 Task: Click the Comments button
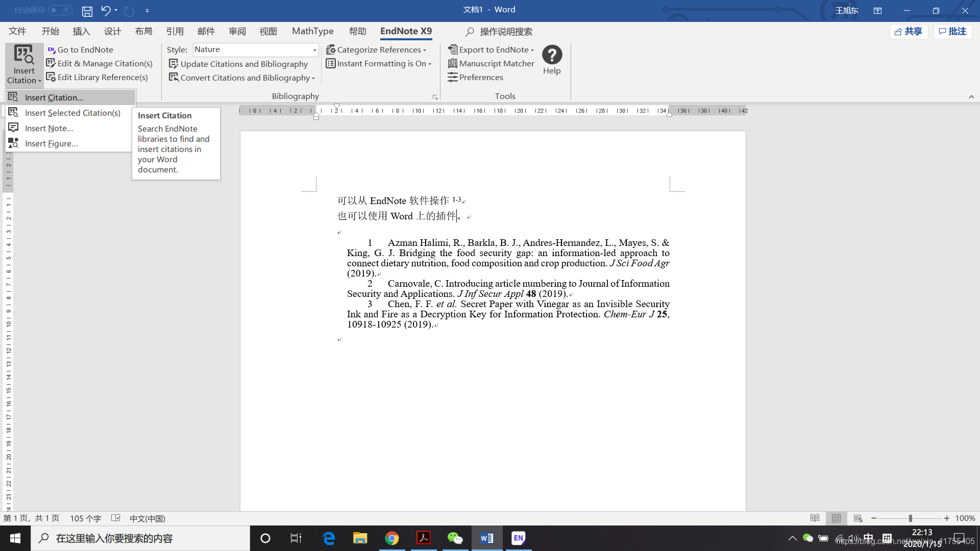pos(952,31)
